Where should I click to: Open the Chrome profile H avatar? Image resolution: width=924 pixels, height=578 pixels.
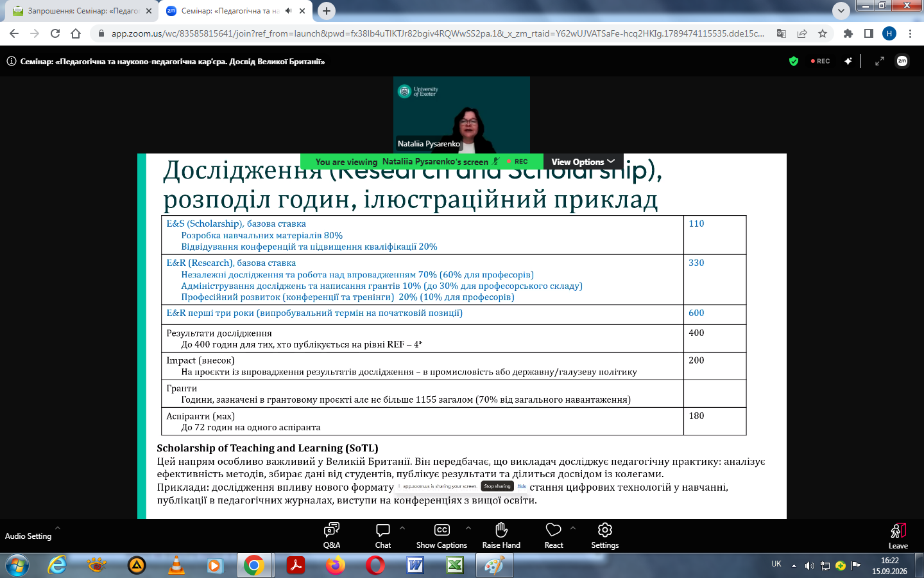click(x=889, y=33)
